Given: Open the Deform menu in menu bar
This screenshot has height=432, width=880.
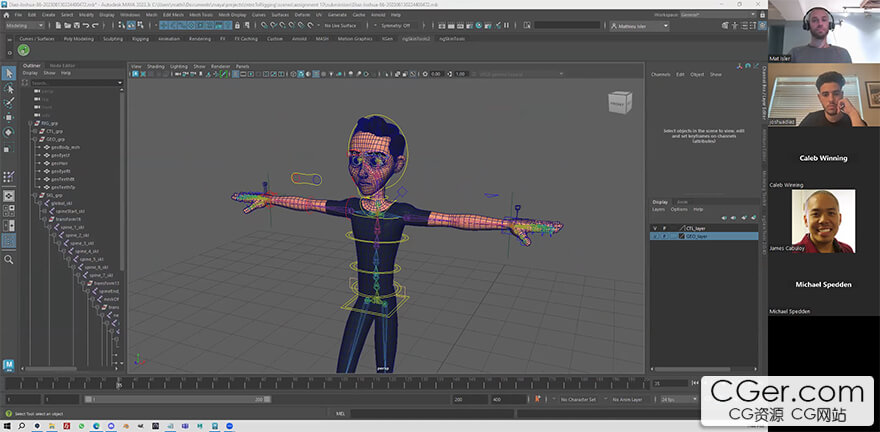Looking at the screenshot, I should (302, 16).
